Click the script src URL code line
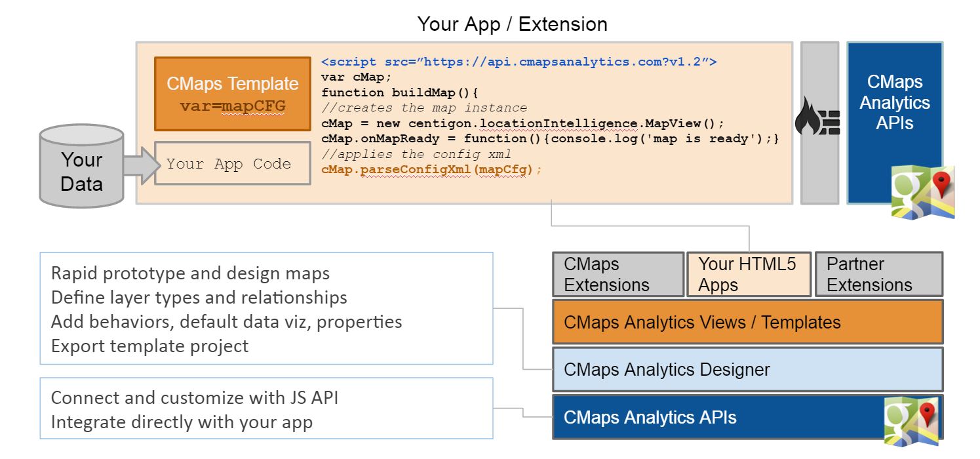Screen dimensions: 980x459 (519, 62)
